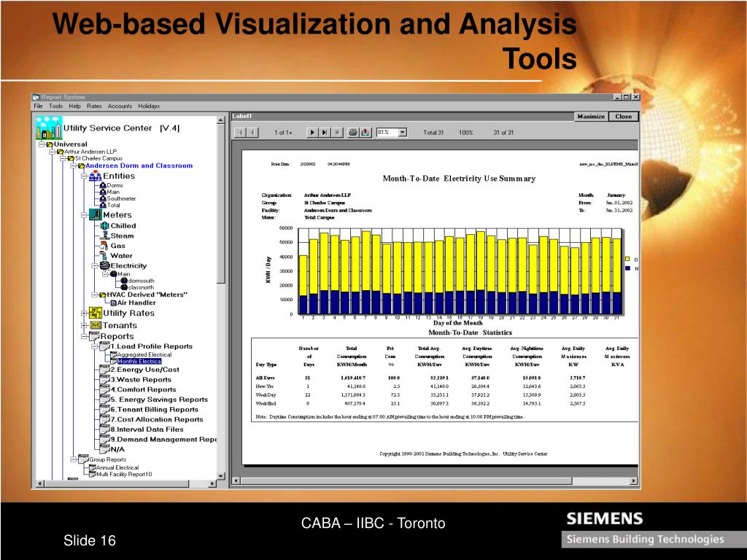
Task: Open the File menu
Action: coord(38,106)
